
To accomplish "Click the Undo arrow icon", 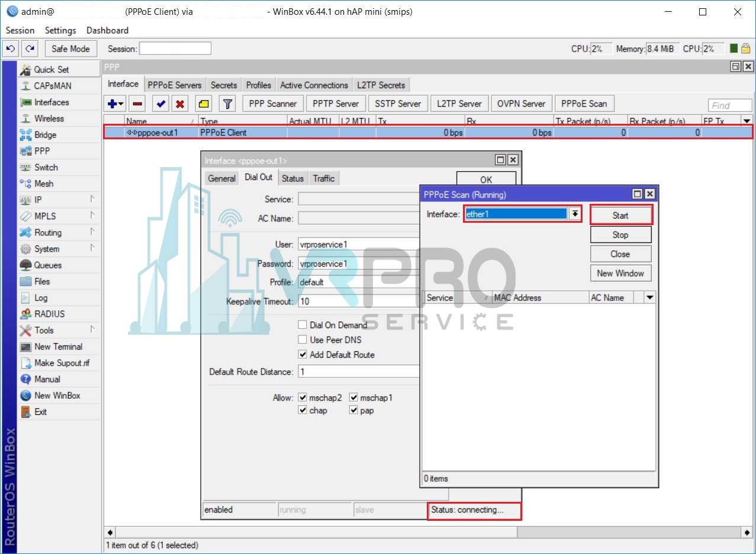I will coord(10,49).
